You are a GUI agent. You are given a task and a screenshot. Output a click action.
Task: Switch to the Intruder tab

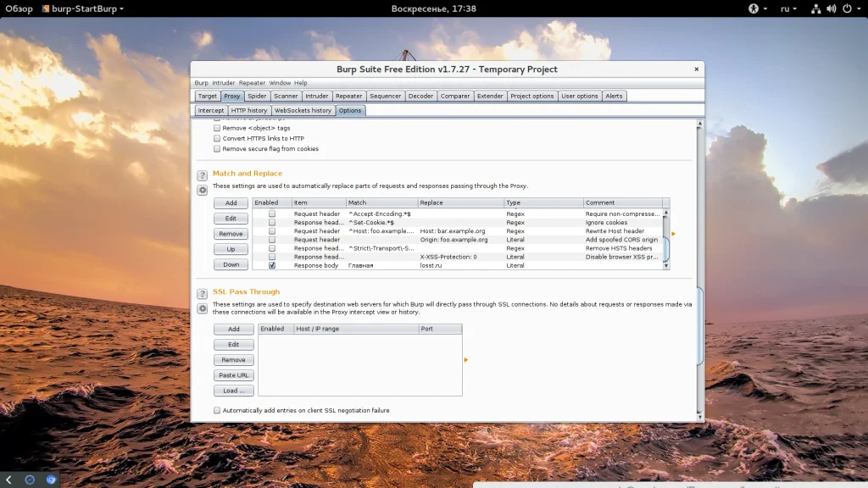pyautogui.click(x=317, y=96)
